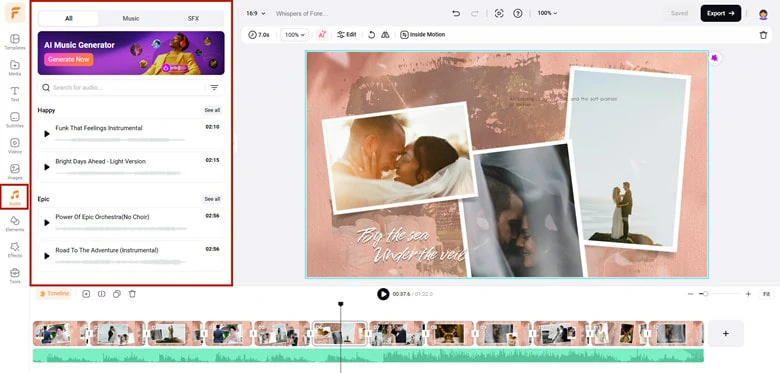Switch to the Music tab
This screenshot has width=780, height=373.
131,18
